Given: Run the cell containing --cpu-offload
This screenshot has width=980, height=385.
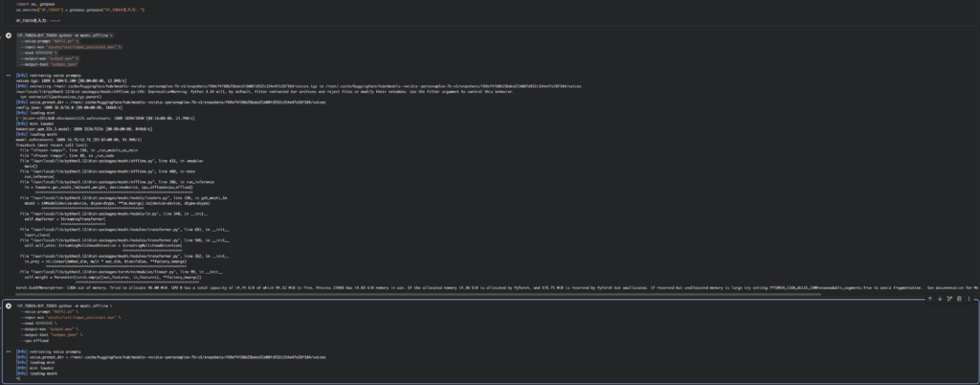Looking at the screenshot, I should [9, 305].
